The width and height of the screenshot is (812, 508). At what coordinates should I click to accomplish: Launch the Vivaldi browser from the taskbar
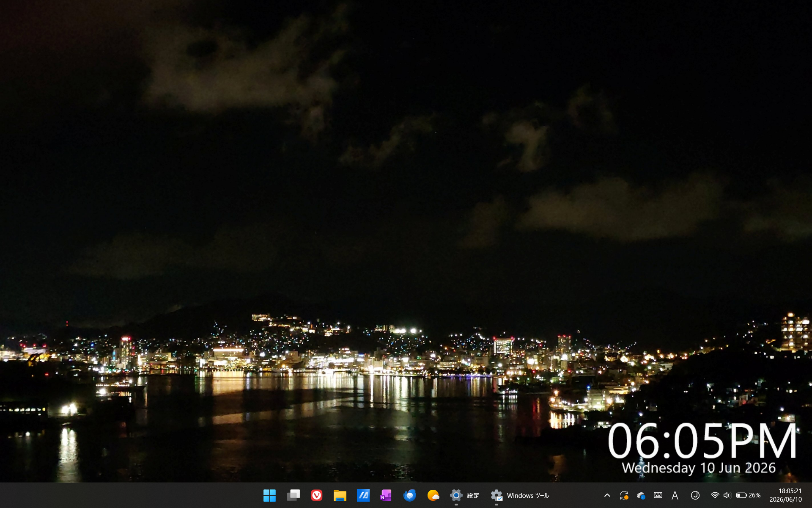tap(316, 495)
